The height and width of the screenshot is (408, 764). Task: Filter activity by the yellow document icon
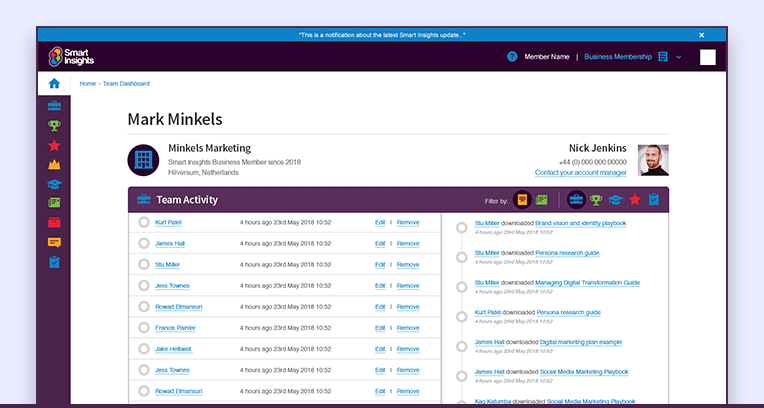(x=522, y=199)
